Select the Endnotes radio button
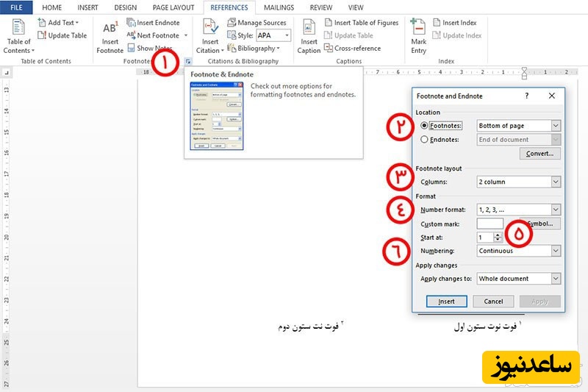 point(424,139)
